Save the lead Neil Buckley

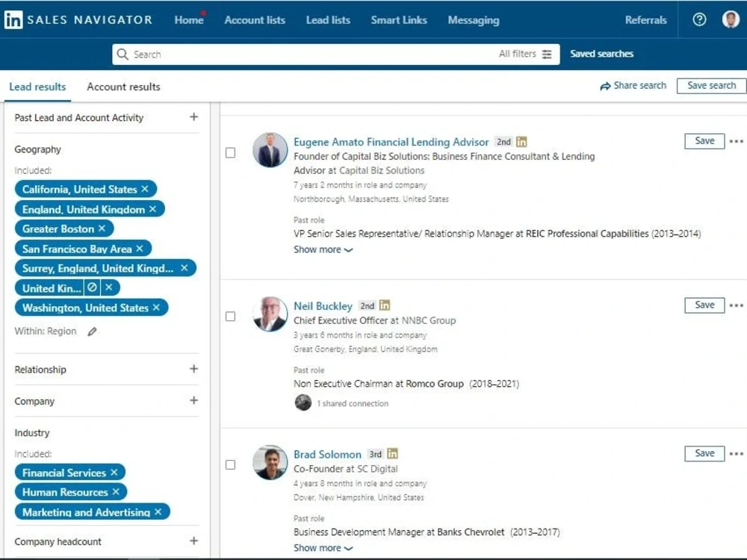[x=704, y=305]
